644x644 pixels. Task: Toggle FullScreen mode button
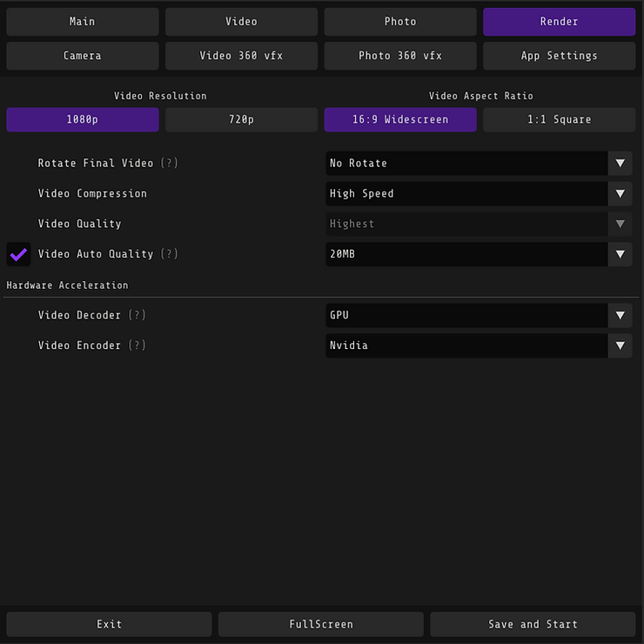pyautogui.click(x=321, y=624)
